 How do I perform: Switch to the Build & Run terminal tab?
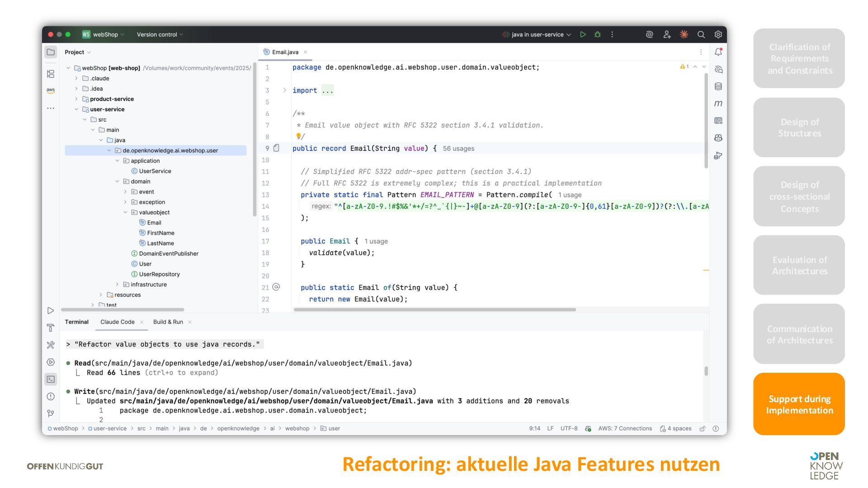[168, 322]
